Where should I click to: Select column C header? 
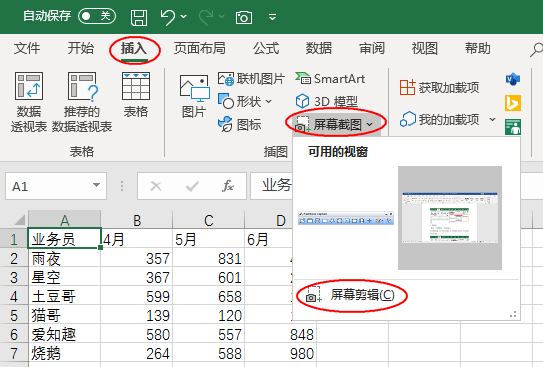pyautogui.click(x=209, y=220)
